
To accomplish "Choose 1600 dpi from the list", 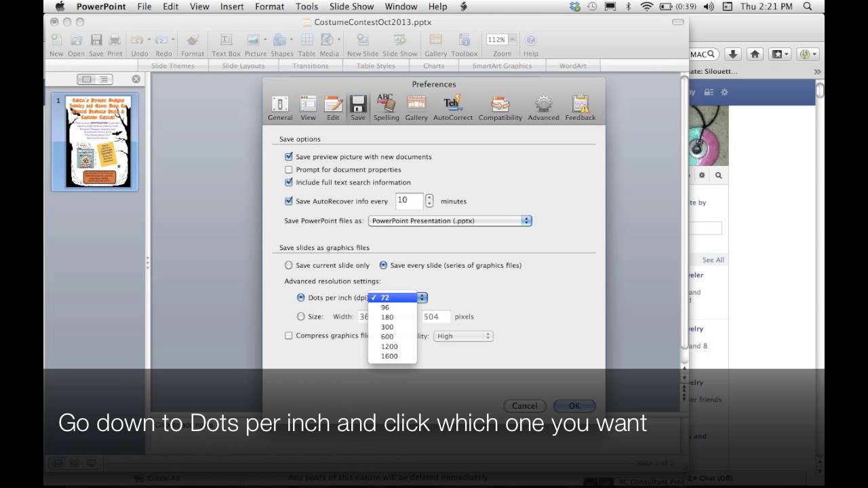I will click(392, 357).
